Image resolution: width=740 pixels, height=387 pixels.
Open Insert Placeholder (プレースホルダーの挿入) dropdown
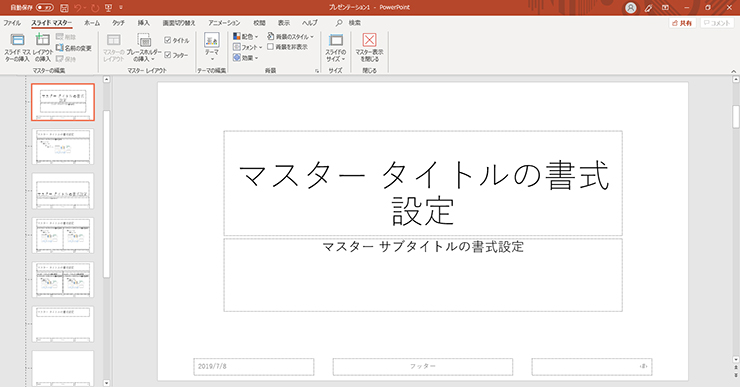coord(144,47)
